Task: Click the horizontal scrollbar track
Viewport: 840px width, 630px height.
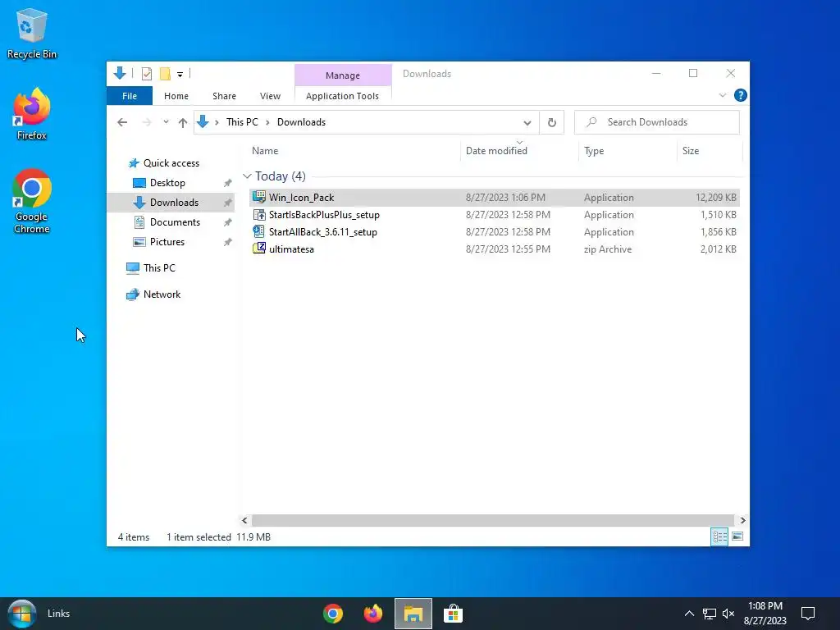Action: click(x=492, y=520)
